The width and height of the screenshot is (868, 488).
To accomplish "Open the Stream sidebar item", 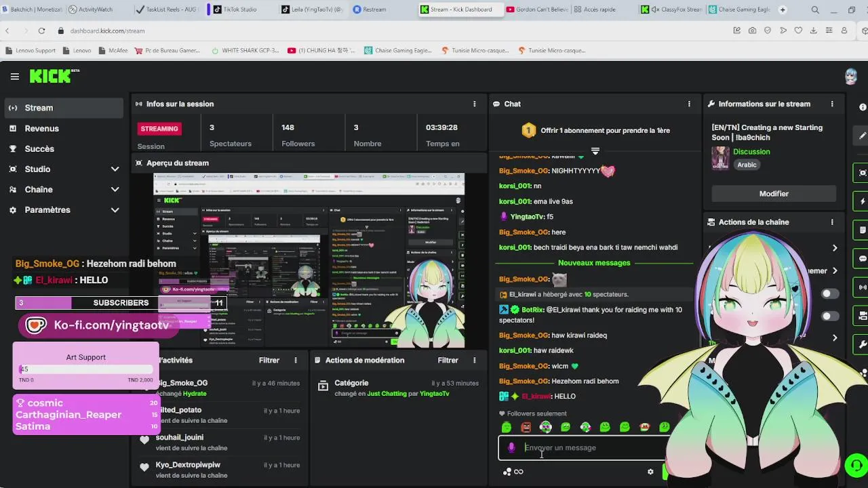I will click(64, 108).
